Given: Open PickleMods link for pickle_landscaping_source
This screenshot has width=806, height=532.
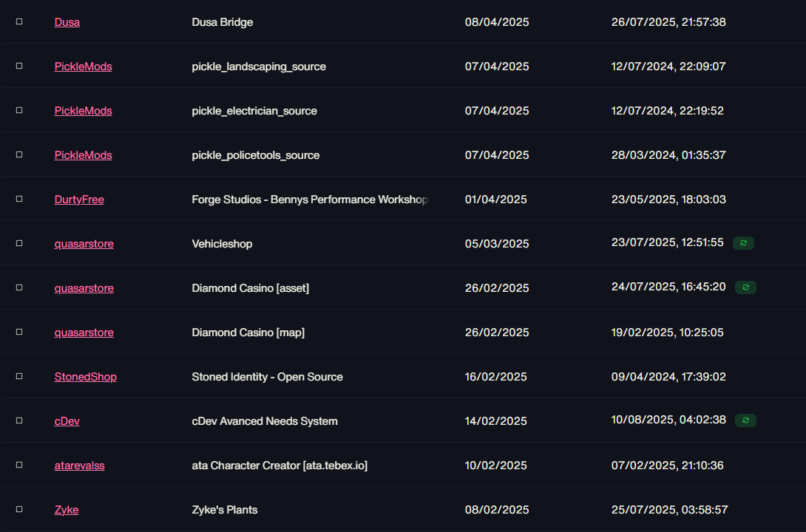Looking at the screenshot, I should pyautogui.click(x=84, y=66).
